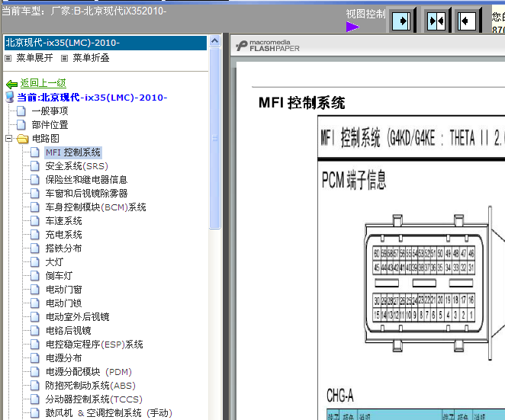Screen dimensions: 505x420
Task: Click the tree panel scroll-up arrow
Action: [x=214, y=41]
